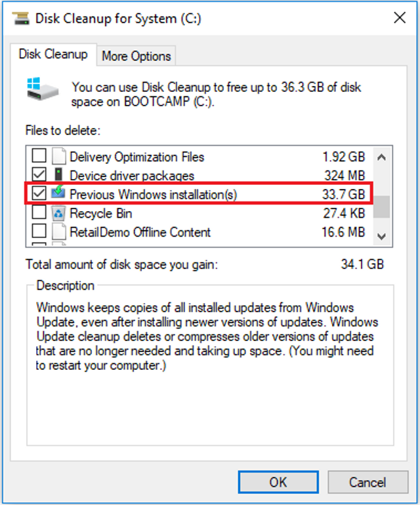
Task: Switch to the More Options tab
Action: pyautogui.click(x=136, y=56)
